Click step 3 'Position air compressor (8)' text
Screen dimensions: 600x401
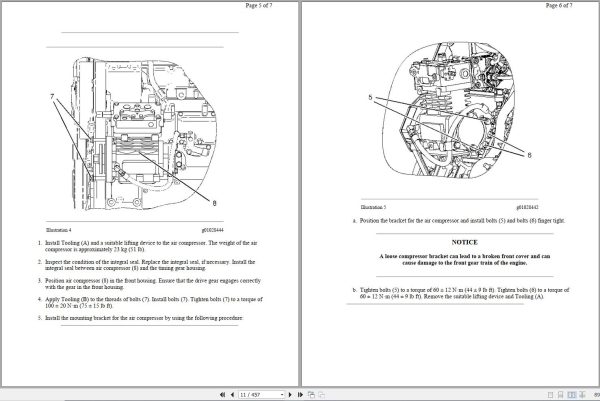point(153,284)
